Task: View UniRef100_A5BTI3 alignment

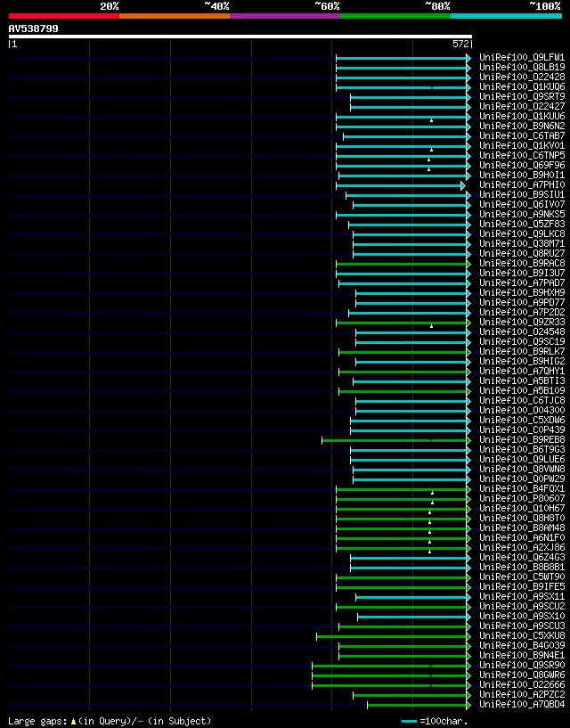Action: [x=522, y=380]
